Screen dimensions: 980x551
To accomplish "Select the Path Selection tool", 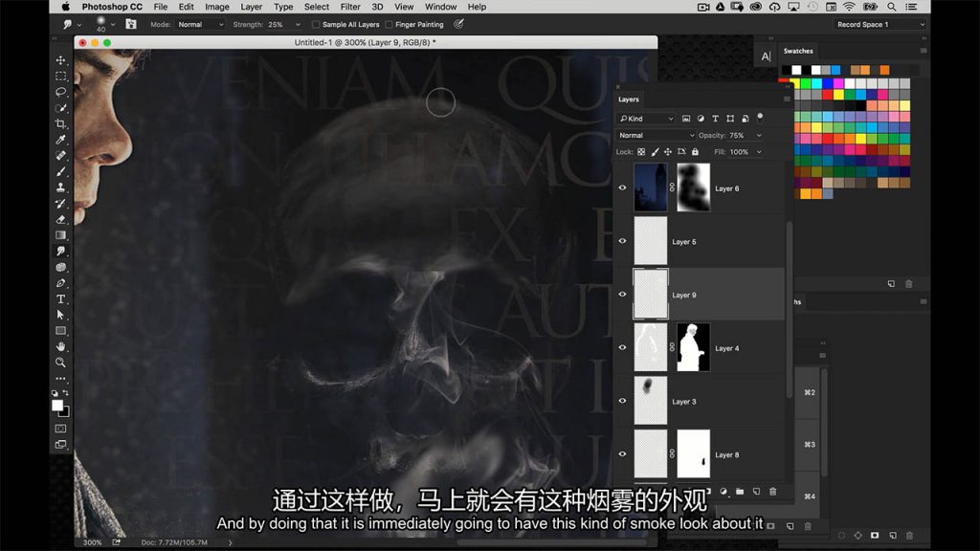I will 60,315.
